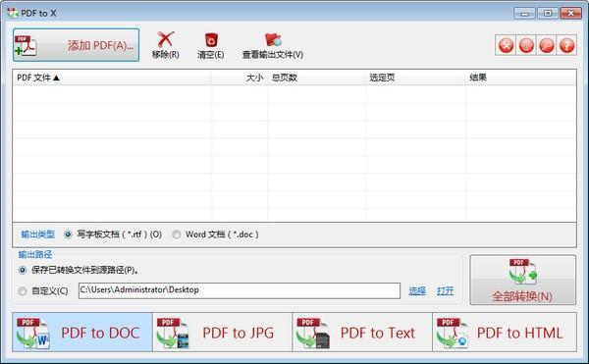
Task: Remove selected file with 移除(R)
Action: click(165, 45)
